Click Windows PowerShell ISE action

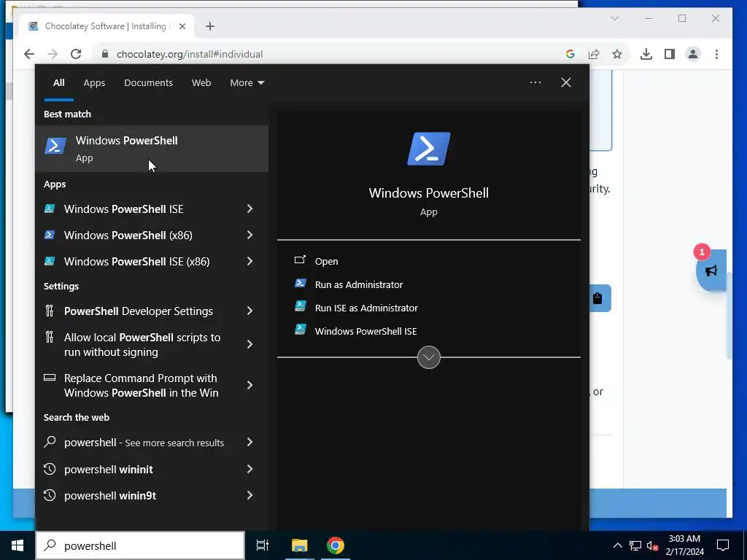click(x=365, y=332)
